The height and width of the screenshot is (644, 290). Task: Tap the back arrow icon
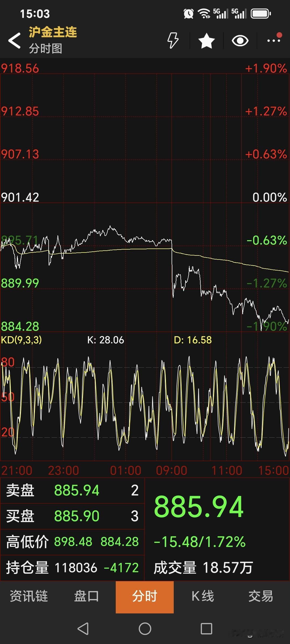click(15, 41)
